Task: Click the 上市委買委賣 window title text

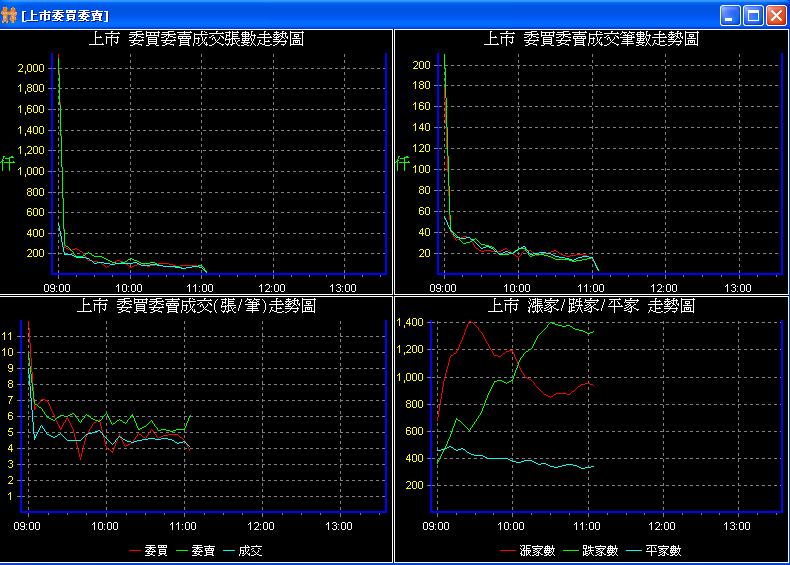Action: (65, 16)
